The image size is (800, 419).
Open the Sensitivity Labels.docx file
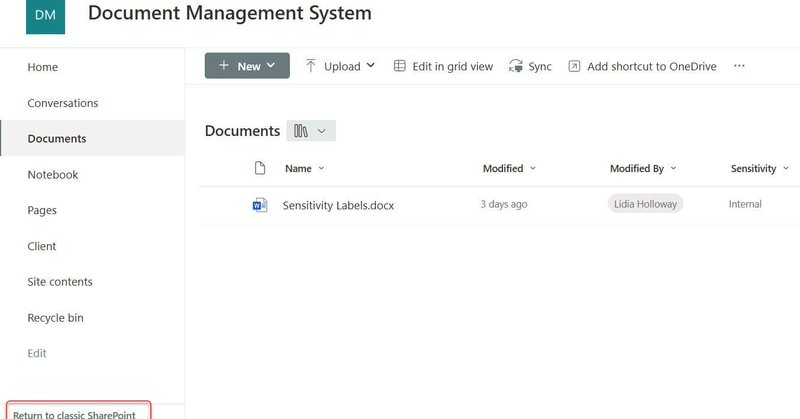click(338, 205)
